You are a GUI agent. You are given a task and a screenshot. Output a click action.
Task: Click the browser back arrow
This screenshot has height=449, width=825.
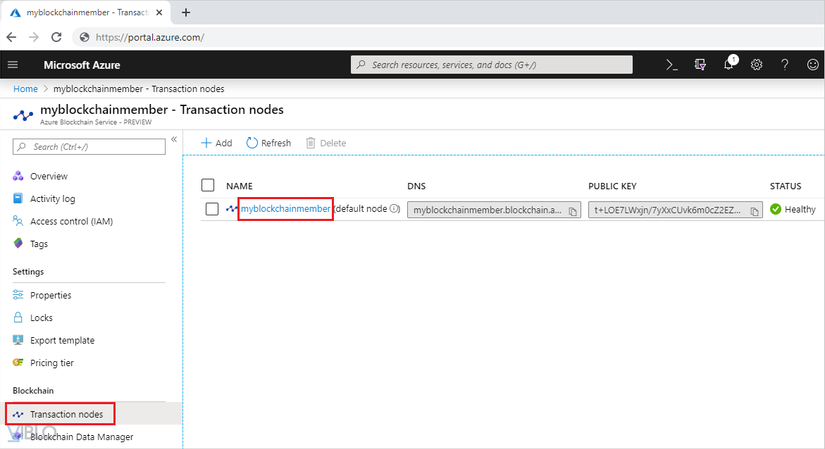coord(12,37)
